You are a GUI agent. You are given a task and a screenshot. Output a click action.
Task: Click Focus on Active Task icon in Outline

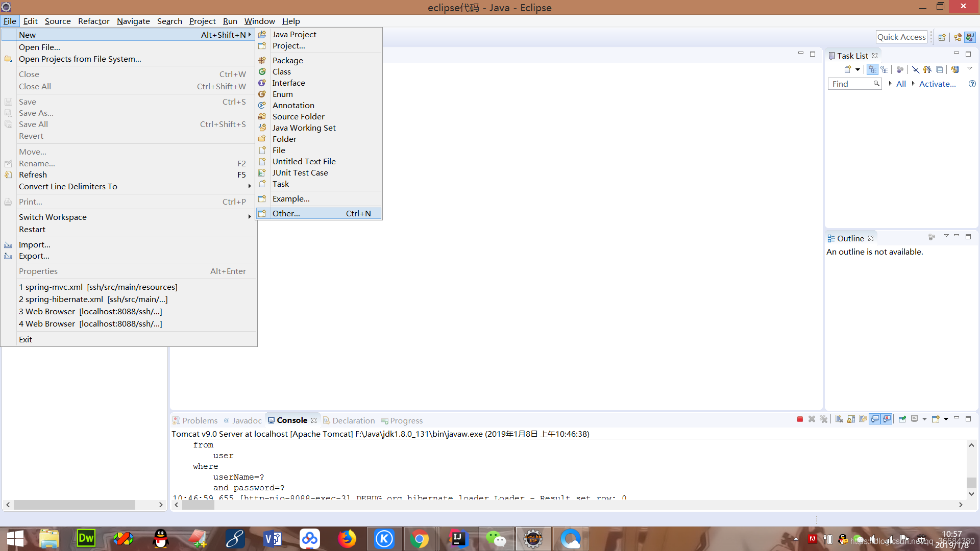tap(932, 237)
